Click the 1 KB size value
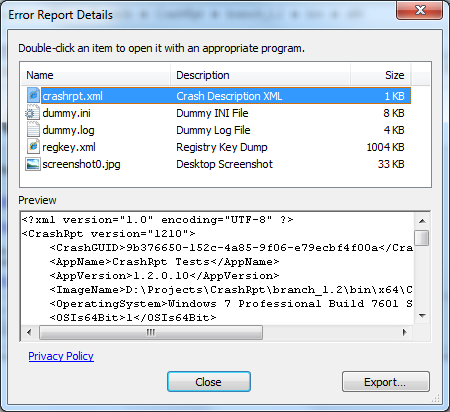Viewport: 450px width, 412px height. coord(394,96)
